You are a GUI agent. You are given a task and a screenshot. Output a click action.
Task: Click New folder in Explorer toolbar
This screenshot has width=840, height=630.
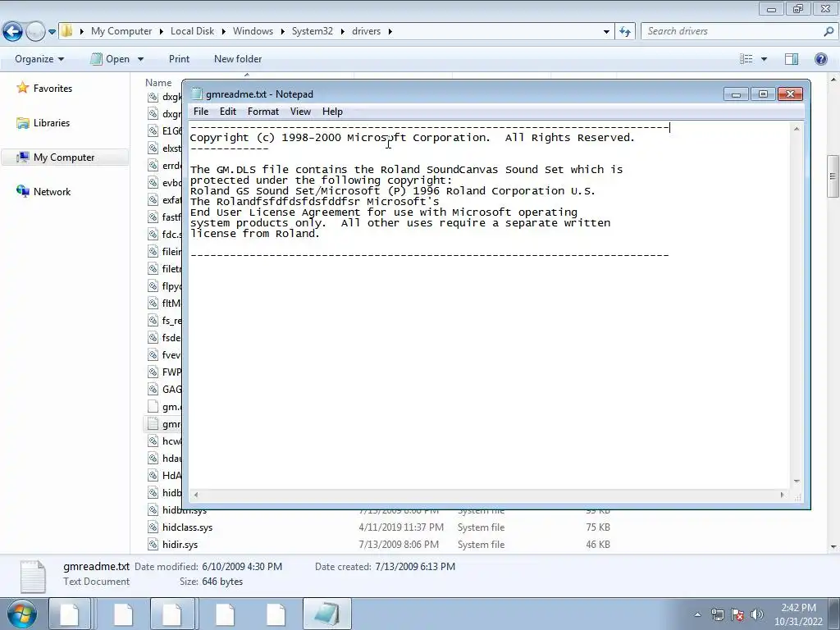point(238,59)
